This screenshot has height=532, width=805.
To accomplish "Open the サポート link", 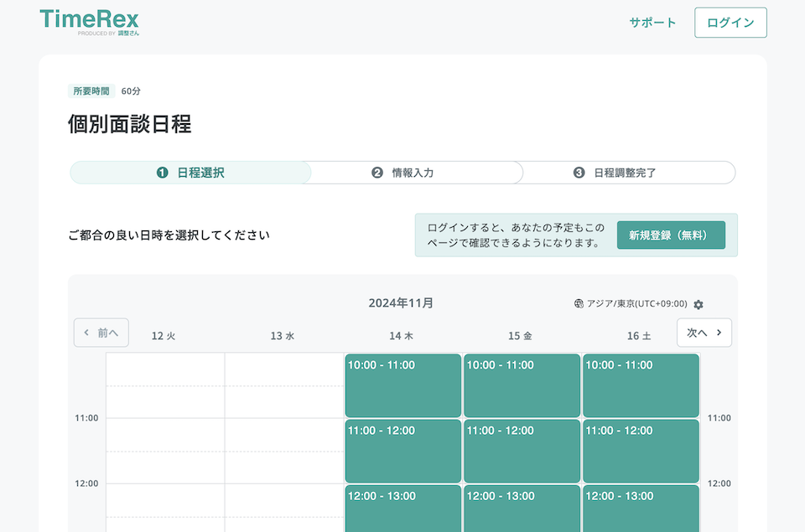I will click(x=652, y=23).
